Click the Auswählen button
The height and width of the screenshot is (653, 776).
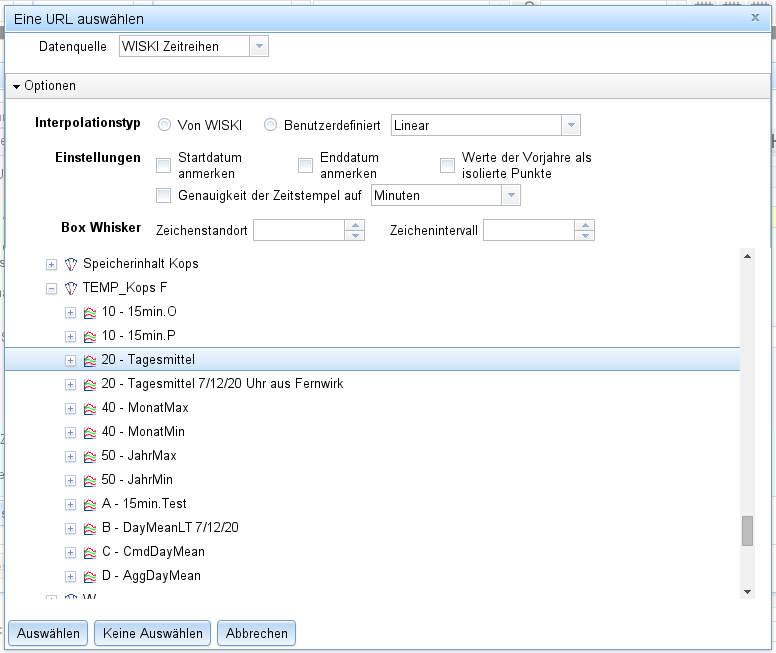coord(48,633)
